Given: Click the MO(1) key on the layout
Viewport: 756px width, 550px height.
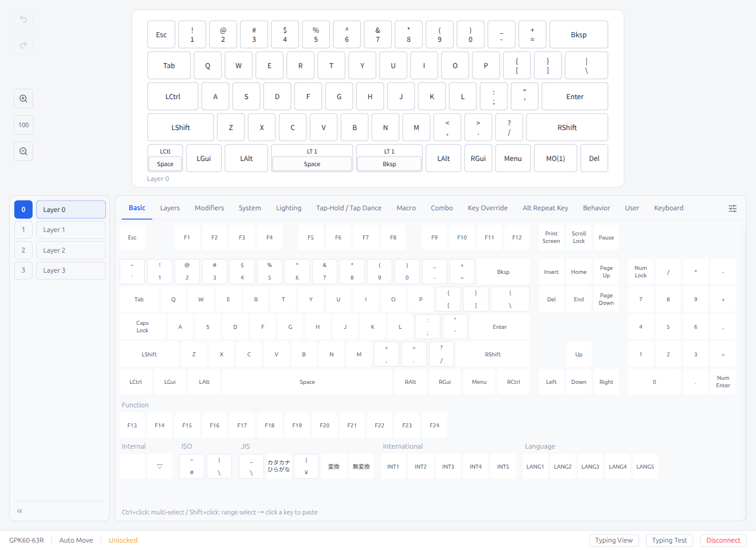Looking at the screenshot, I should (556, 158).
